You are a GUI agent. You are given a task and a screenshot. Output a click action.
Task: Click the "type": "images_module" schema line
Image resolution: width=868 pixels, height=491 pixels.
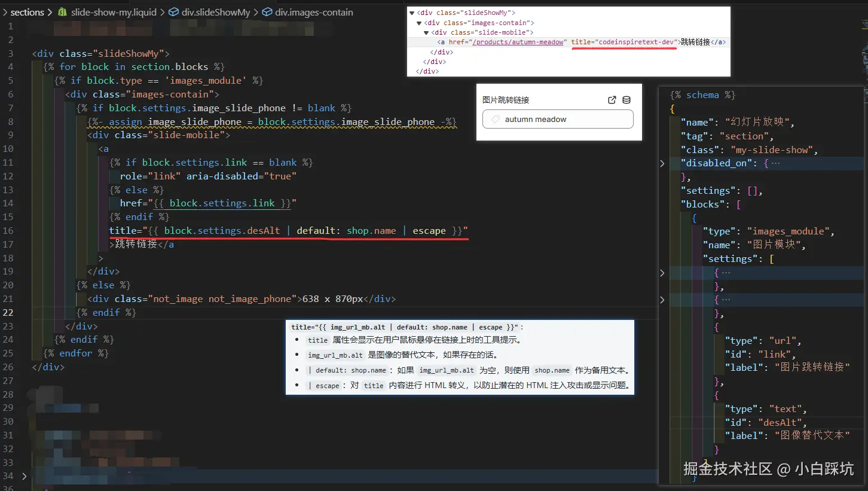pyautogui.click(x=768, y=231)
